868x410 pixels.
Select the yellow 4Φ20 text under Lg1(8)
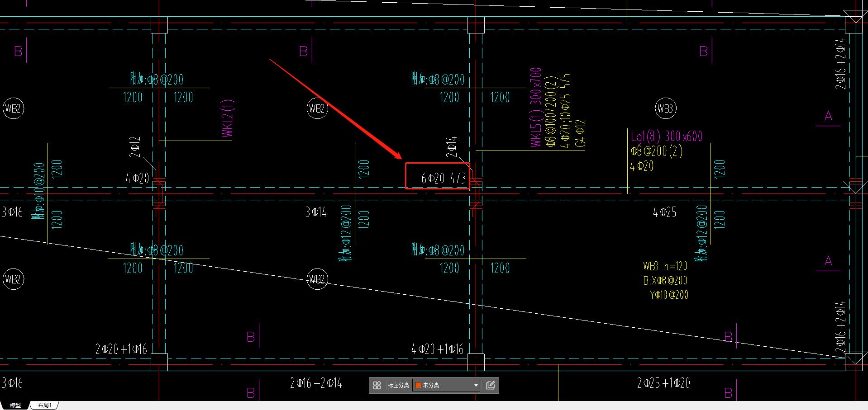[642, 166]
